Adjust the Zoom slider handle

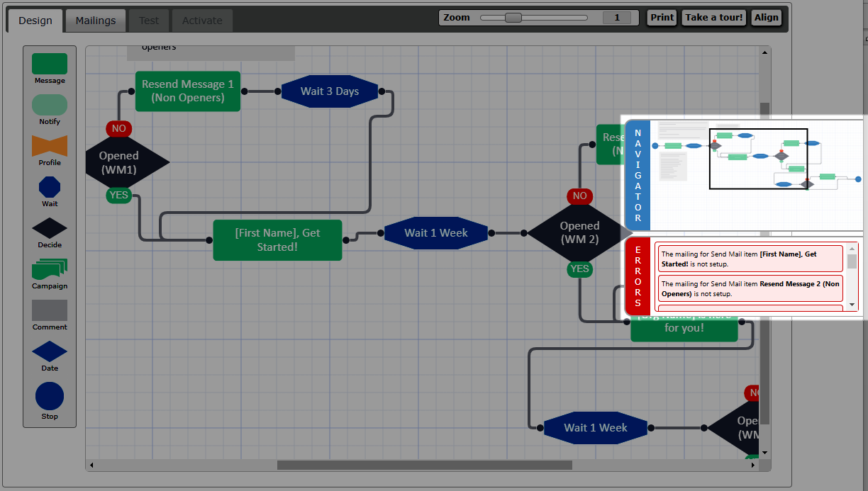513,18
